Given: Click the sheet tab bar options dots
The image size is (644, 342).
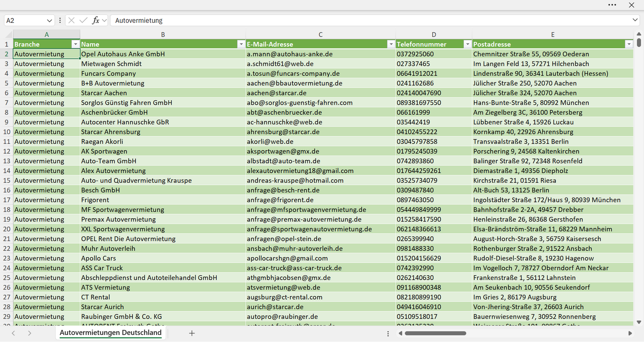Looking at the screenshot, I should (388, 333).
